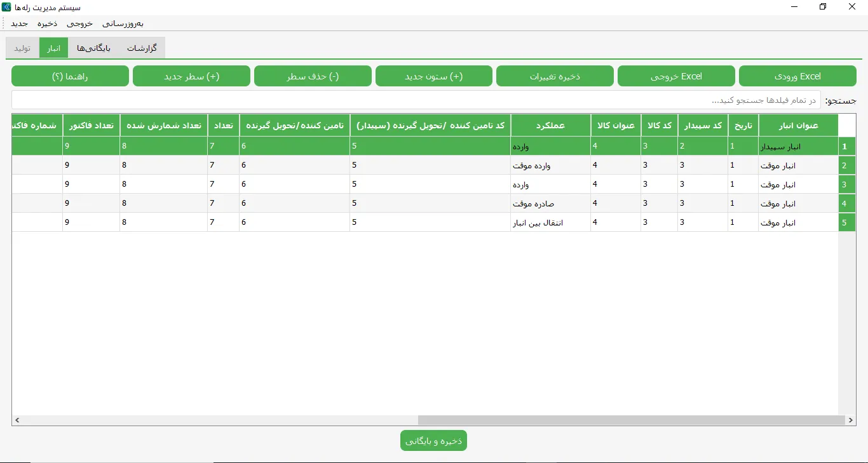The image size is (868, 463).
Task: Open the گزارشات tab
Action: point(142,48)
